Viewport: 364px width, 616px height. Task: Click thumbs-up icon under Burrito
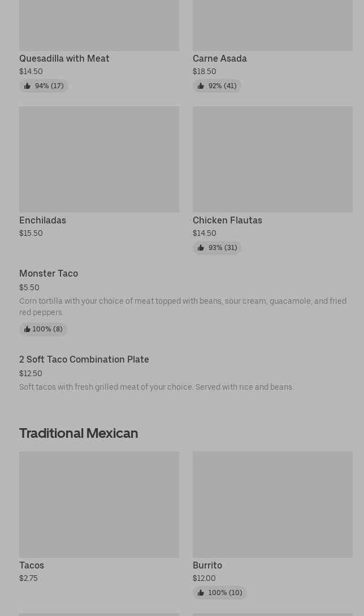coord(201,593)
